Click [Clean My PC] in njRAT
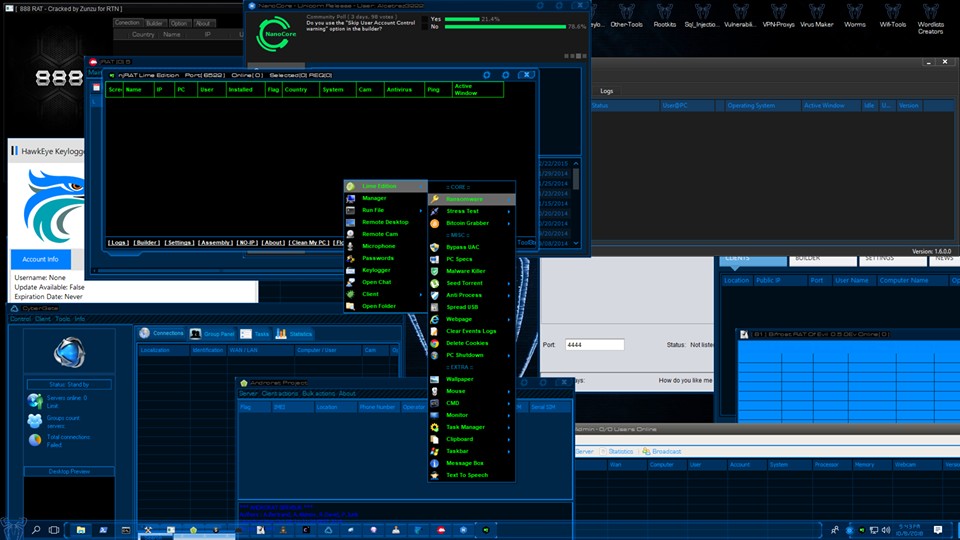The image size is (960, 540). [309, 242]
